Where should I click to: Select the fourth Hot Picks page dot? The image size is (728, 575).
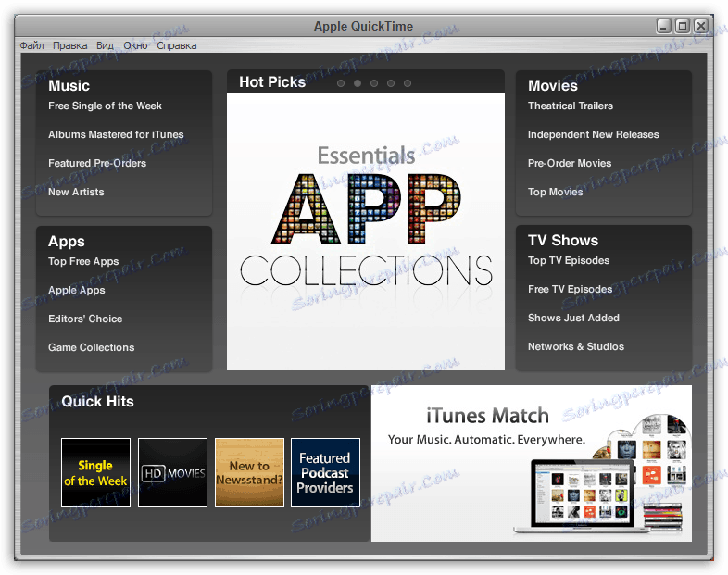point(391,83)
